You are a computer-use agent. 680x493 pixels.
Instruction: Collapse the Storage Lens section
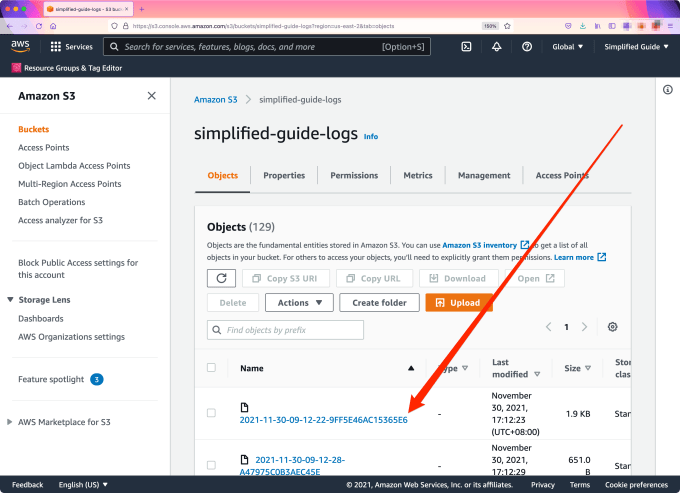[x=10, y=300]
